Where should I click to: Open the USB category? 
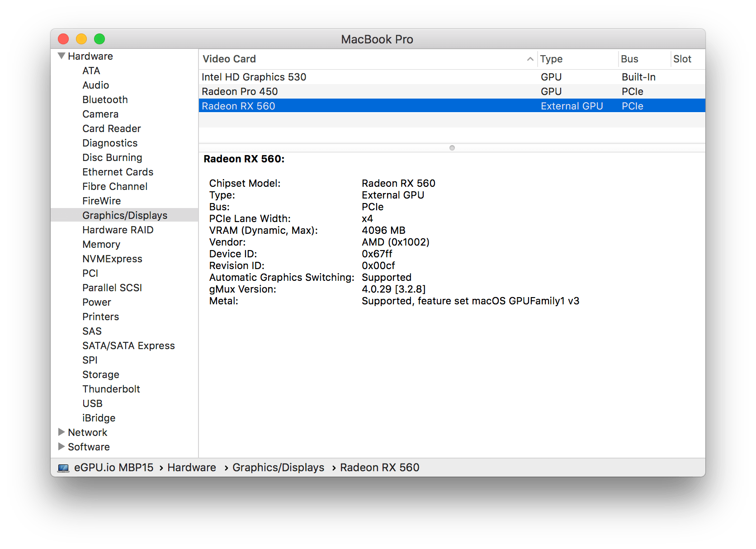pyautogui.click(x=93, y=403)
